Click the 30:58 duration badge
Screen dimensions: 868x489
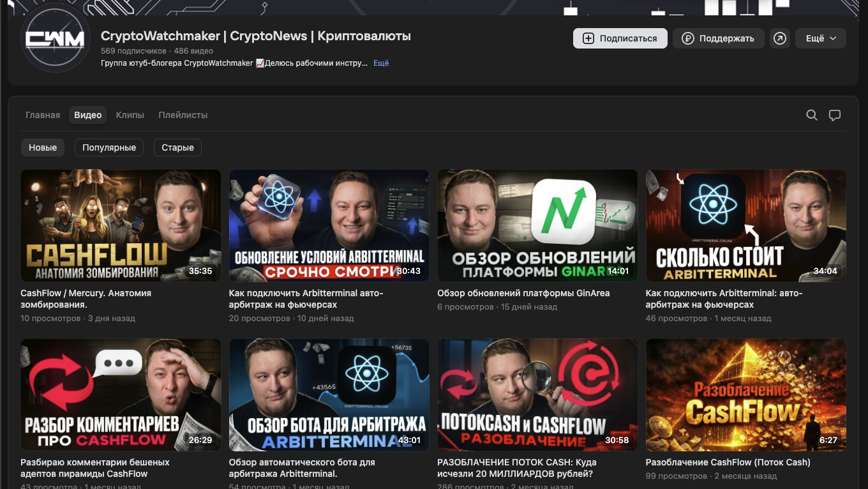[x=617, y=440]
